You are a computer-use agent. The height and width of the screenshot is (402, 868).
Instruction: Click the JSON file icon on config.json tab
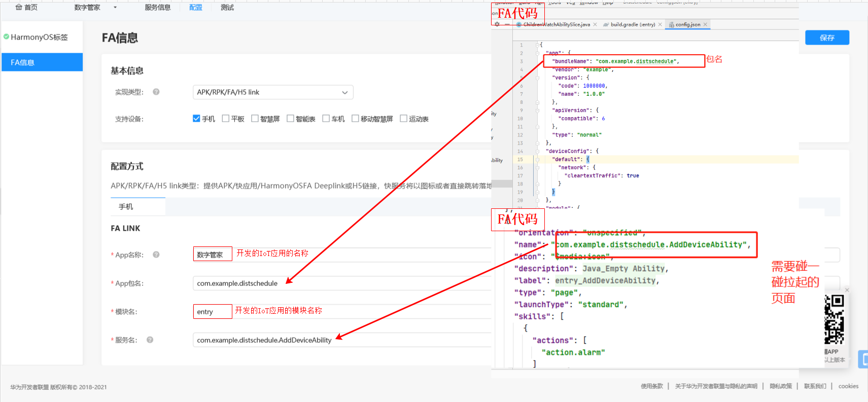click(672, 24)
